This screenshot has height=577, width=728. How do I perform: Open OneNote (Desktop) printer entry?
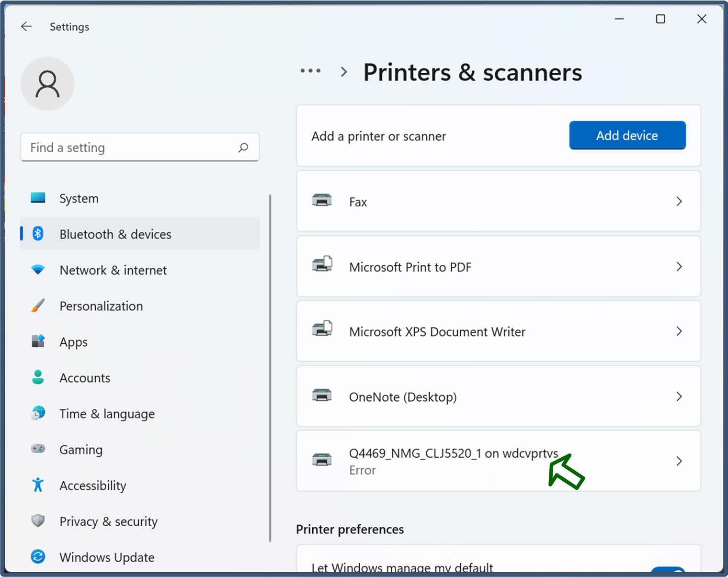tap(499, 396)
